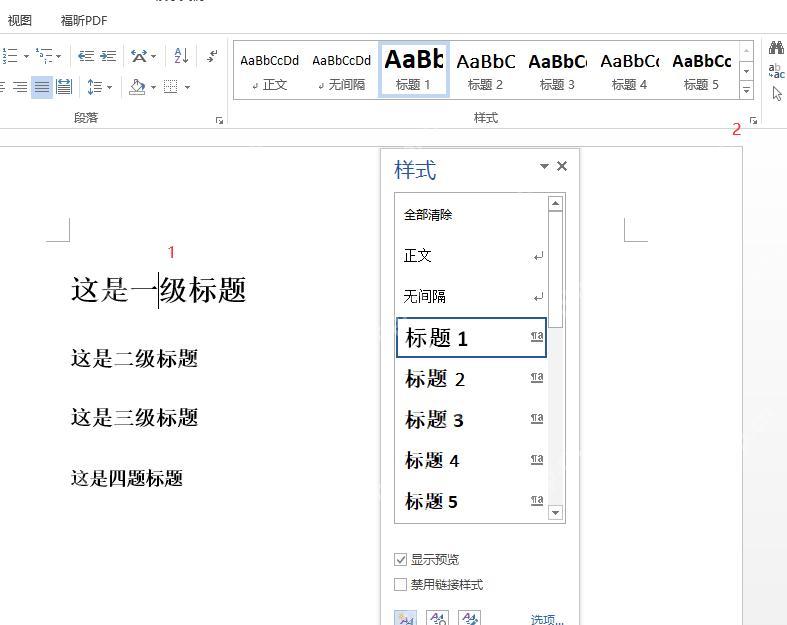Open the borders dropdown arrow

[x=187, y=87]
